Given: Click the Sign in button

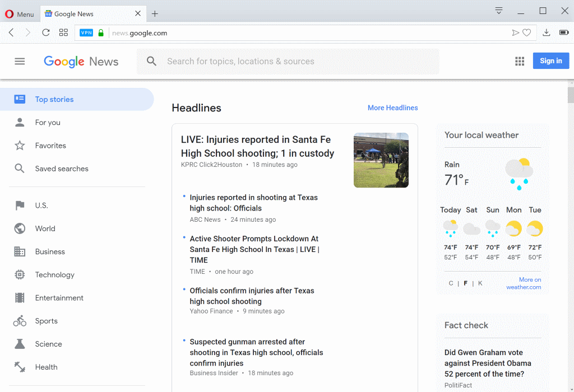Looking at the screenshot, I should tap(550, 61).
